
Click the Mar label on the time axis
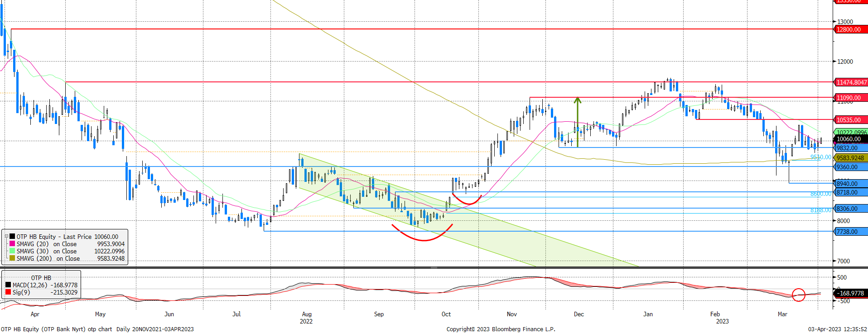(782, 314)
